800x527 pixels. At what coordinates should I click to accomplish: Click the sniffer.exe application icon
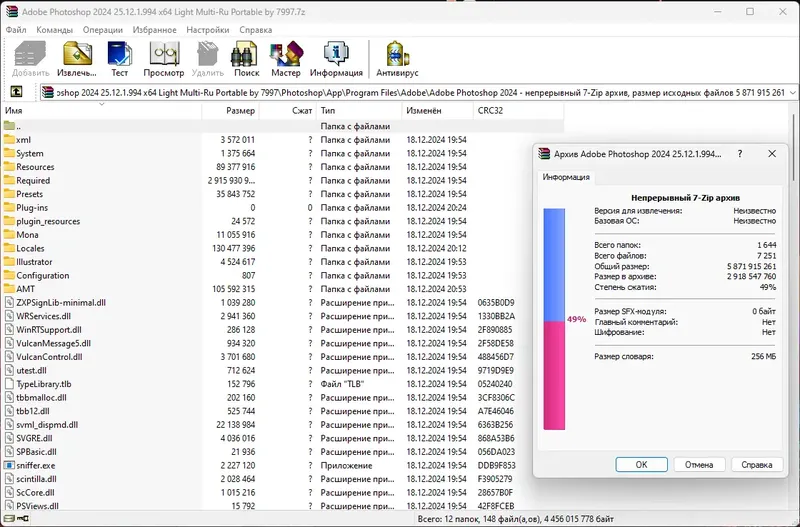(x=9, y=465)
